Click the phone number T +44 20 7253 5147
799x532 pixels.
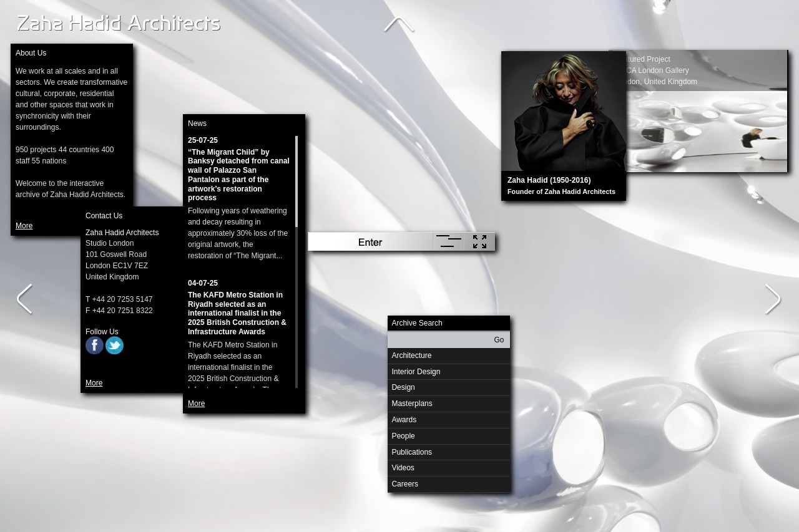pyautogui.click(x=119, y=299)
